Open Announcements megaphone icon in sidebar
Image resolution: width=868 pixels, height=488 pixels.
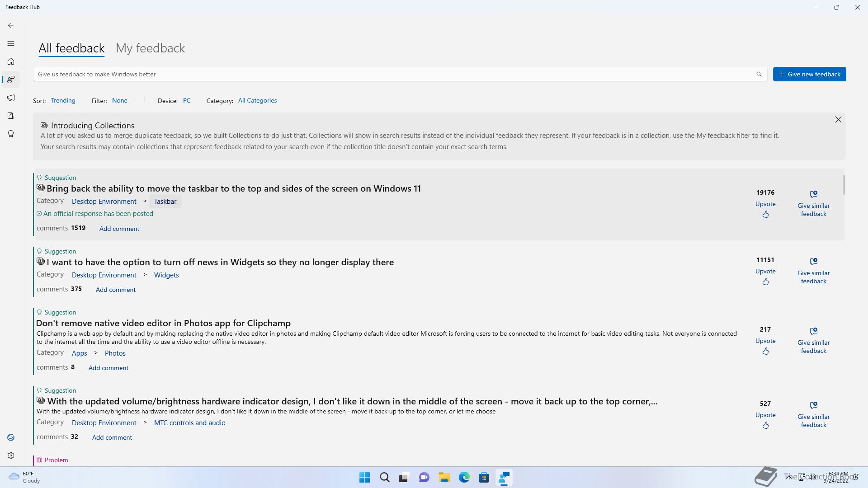[11, 98]
